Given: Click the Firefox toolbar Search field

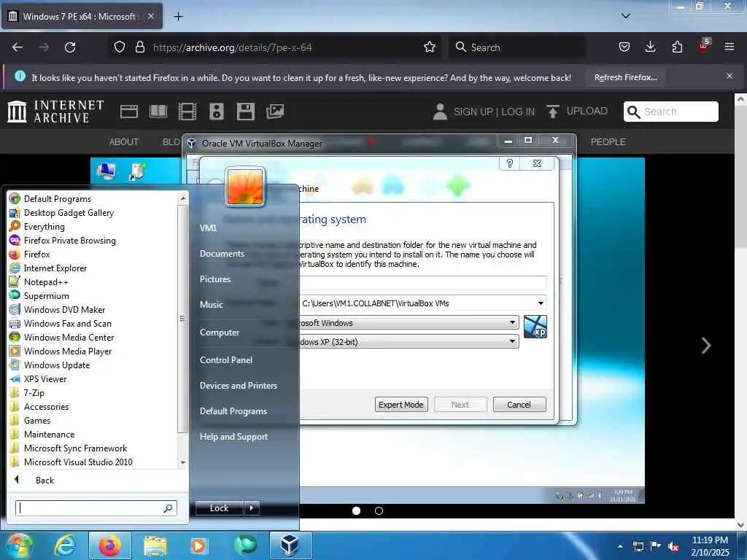Looking at the screenshot, I should tap(517, 47).
